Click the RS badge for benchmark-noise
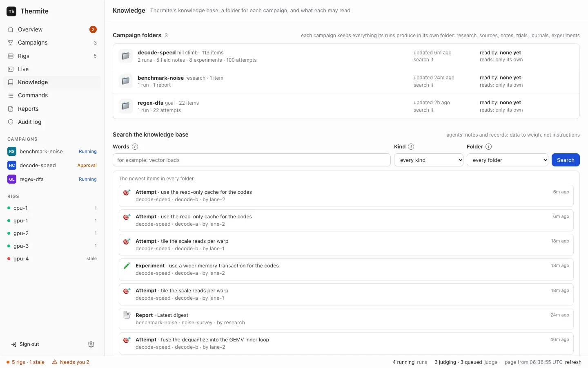The width and height of the screenshot is (588, 368). pyautogui.click(x=12, y=151)
